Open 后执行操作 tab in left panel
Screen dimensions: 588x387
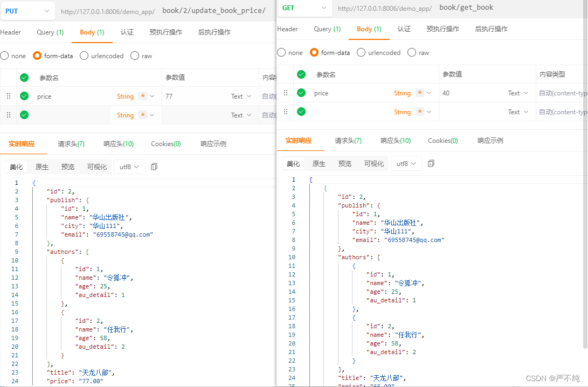point(214,32)
